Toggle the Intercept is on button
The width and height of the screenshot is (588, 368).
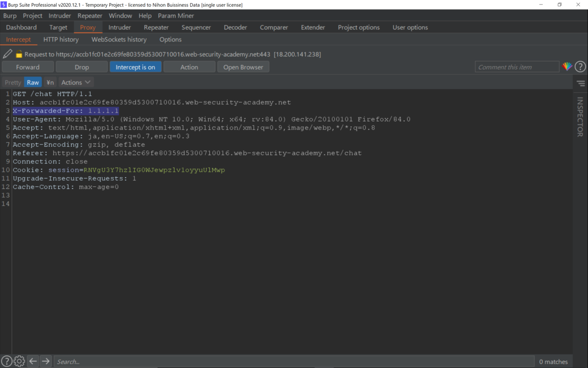(x=135, y=67)
